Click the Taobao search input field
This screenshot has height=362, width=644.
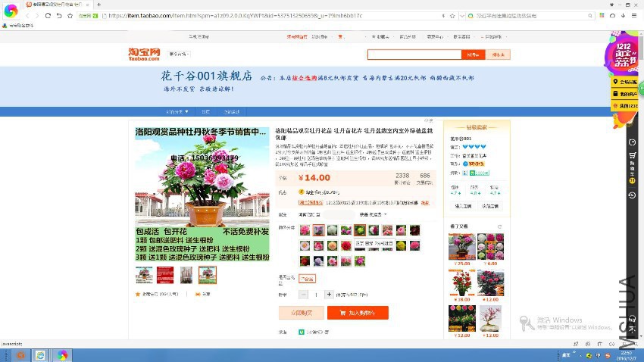coord(414,55)
